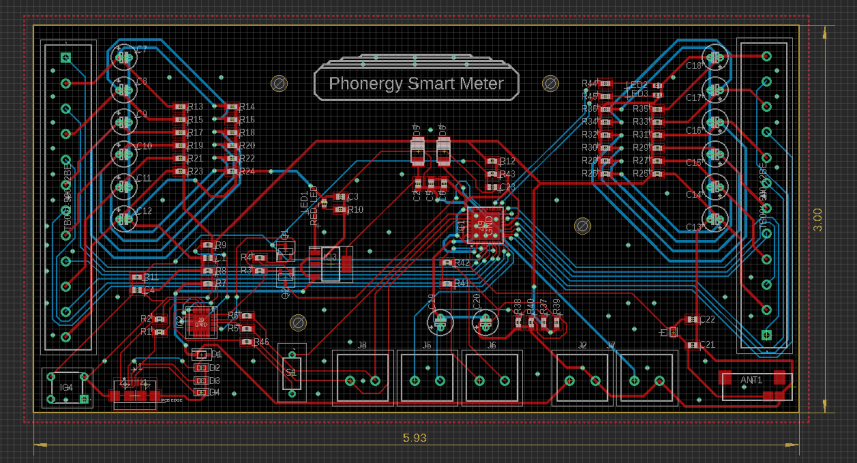Click resistor R10 near the red LED
This screenshot has width=857, height=463.
tap(341, 210)
